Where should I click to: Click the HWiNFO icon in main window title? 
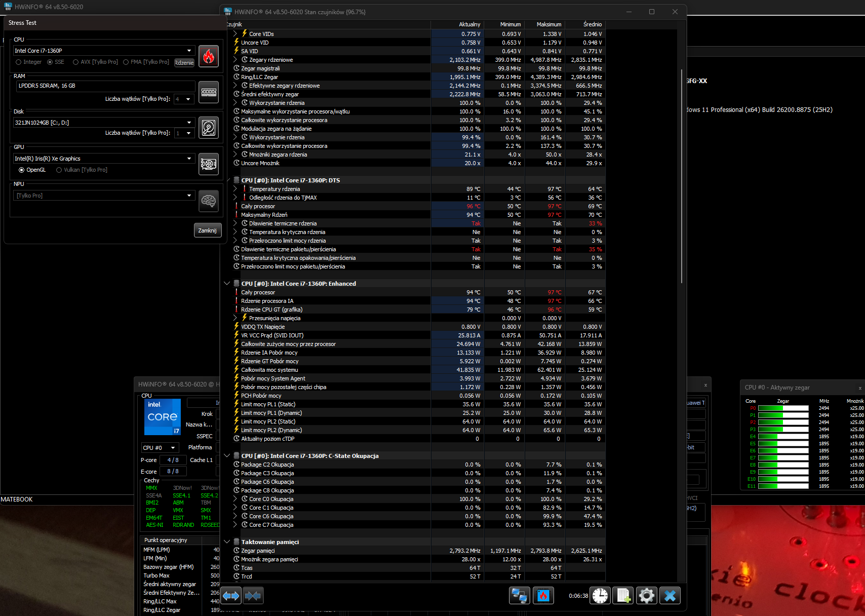click(x=8, y=7)
